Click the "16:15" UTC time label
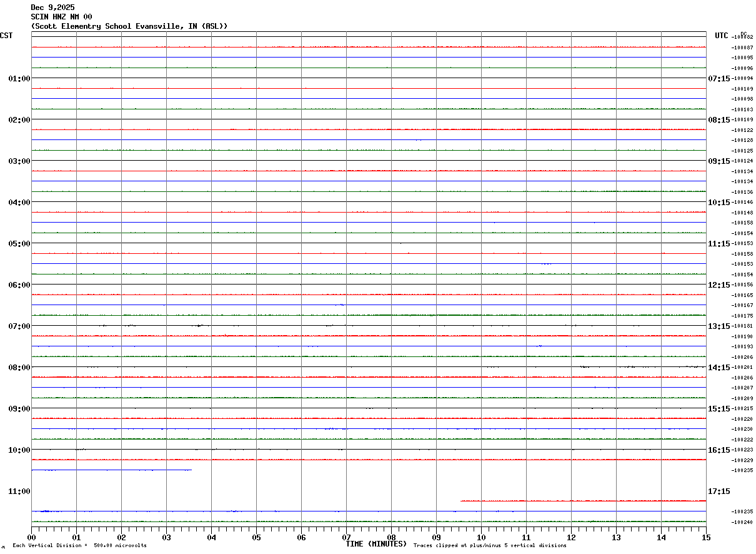This screenshot has width=756, height=554. (x=719, y=450)
